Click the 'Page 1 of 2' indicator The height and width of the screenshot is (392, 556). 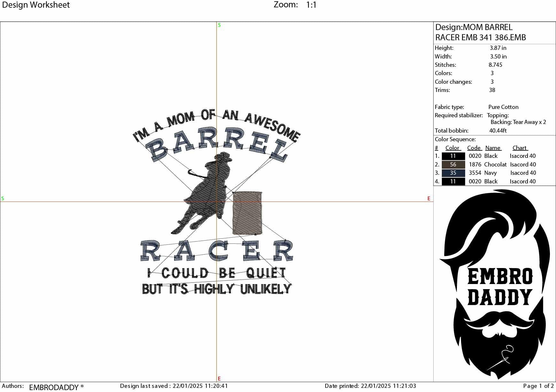(x=538, y=386)
